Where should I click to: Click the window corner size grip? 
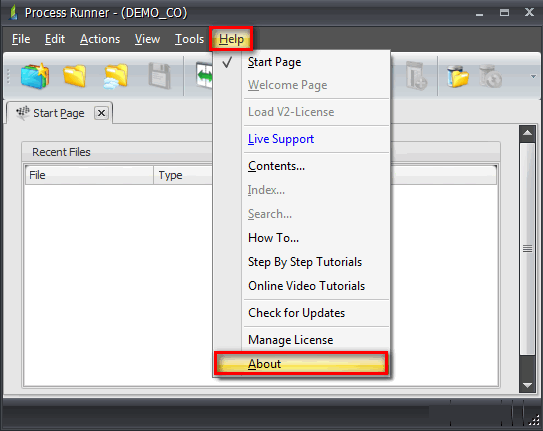click(535, 420)
